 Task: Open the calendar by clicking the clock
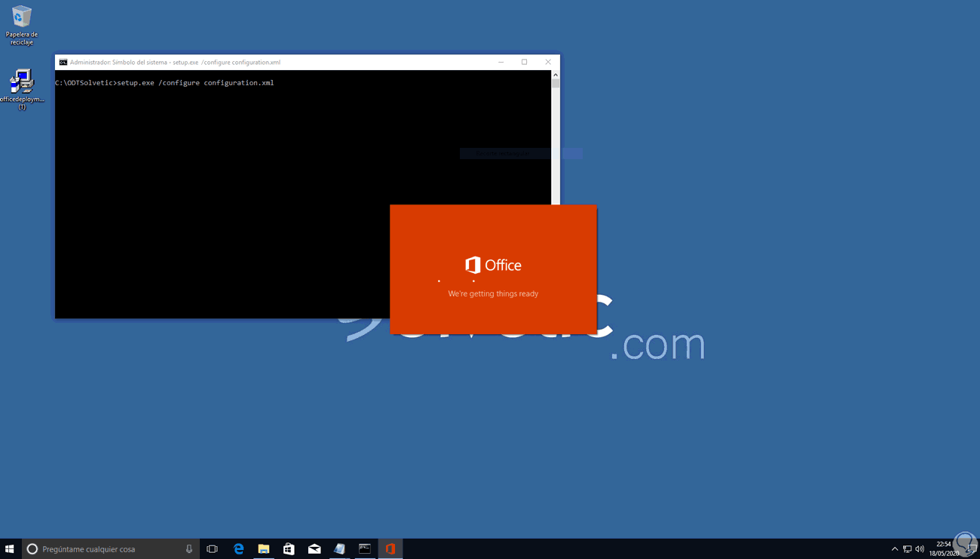point(945,548)
